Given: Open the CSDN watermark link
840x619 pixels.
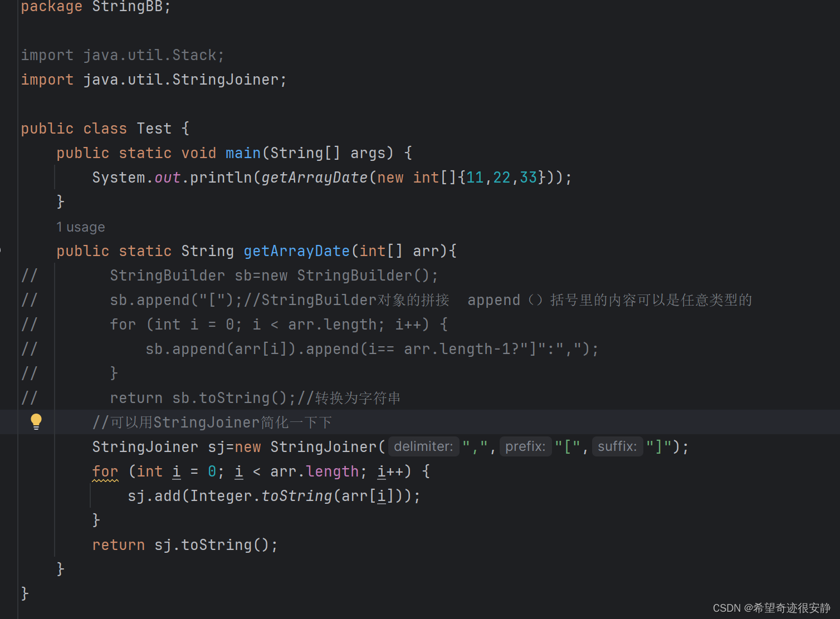Looking at the screenshot, I should 771,608.
